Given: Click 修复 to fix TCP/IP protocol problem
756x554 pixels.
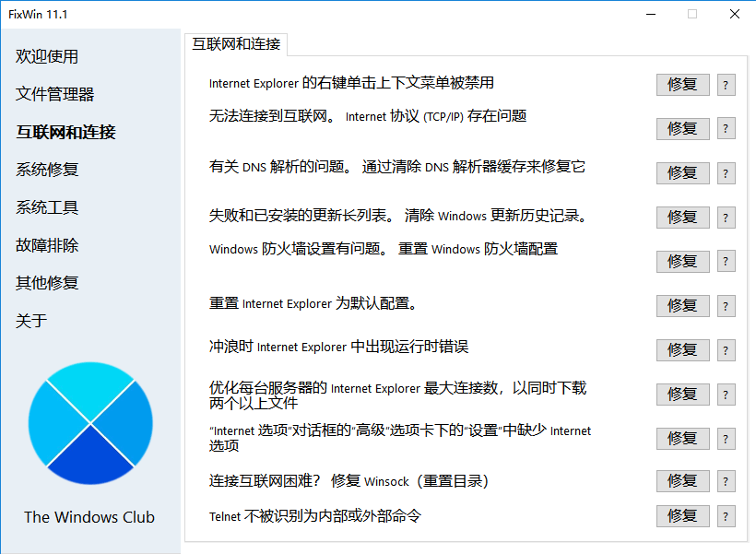Looking at the screenshot, I should [682, 128].
